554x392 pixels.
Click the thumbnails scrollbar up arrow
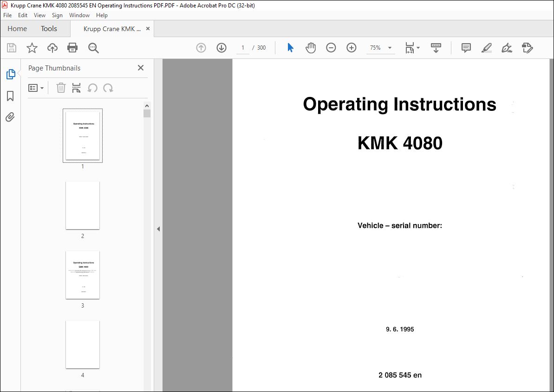coord(147,105)
